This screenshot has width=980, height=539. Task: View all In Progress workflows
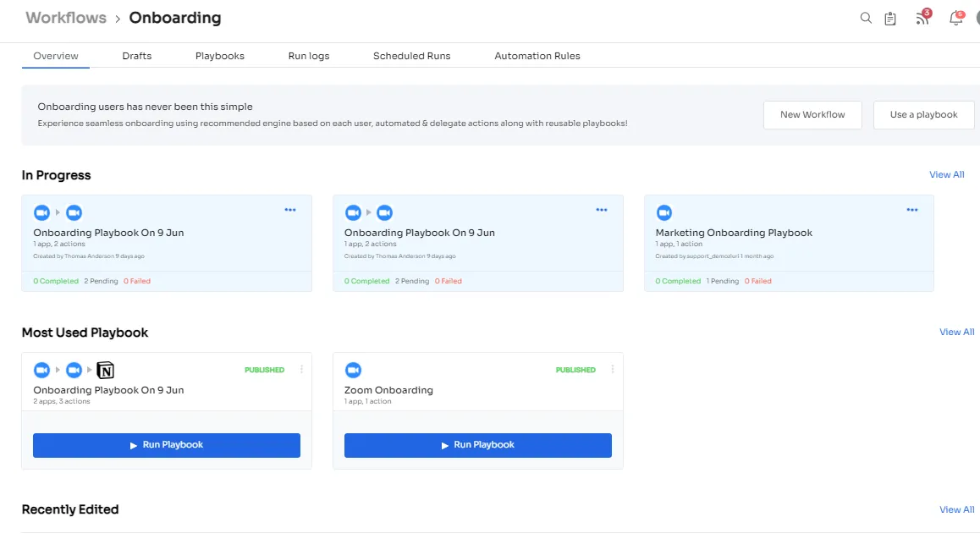[x=946, y=175]
